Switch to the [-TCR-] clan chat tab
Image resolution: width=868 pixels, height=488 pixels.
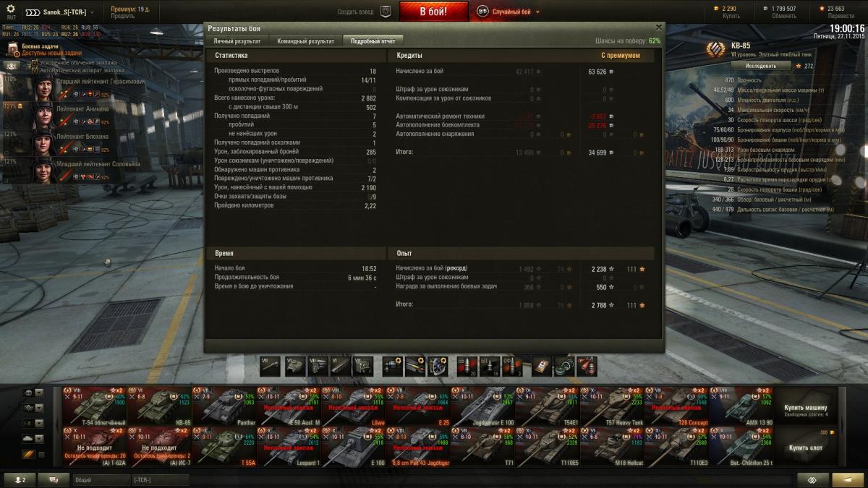(x=160, y=480)
